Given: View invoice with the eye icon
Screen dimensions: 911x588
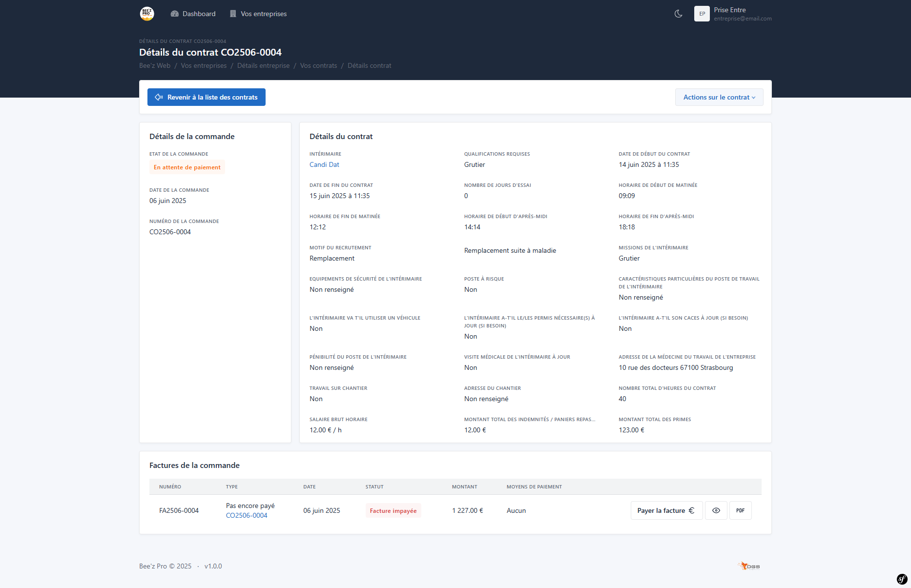Looking at the screenshot, I should (x=716, y=510).
